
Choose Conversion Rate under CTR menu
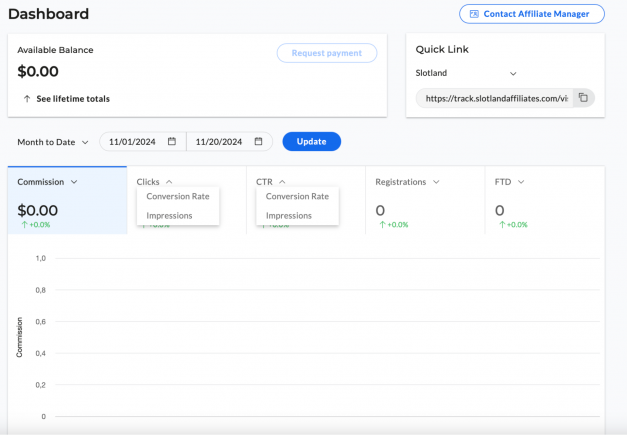(297, 196)
